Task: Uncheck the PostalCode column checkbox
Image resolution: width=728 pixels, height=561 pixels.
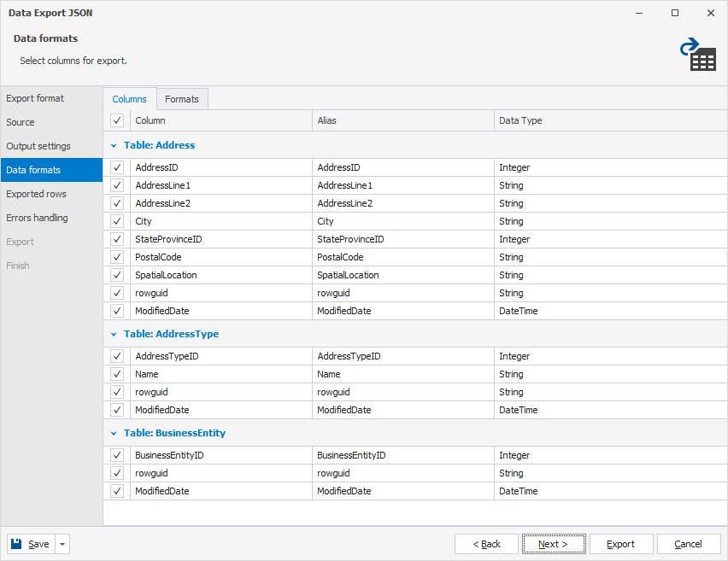Action: tap(117, 257)
